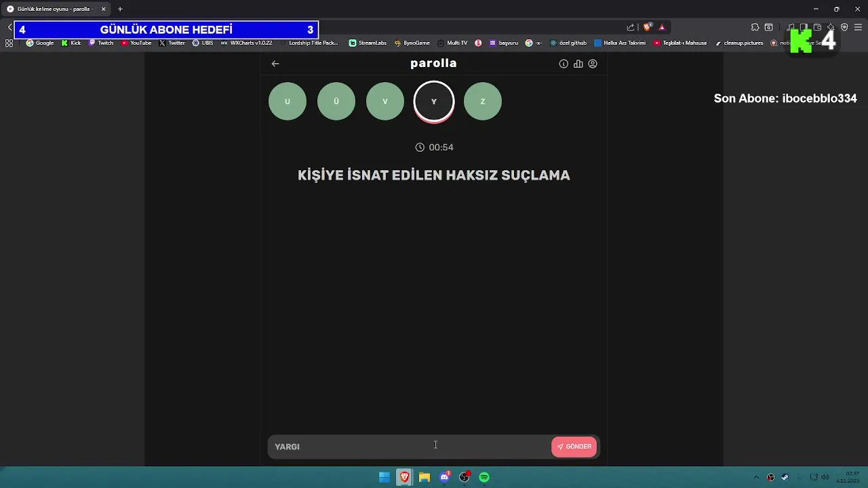
Task: Open Brave Rewards triangle icon
Action: coord(662,27)
